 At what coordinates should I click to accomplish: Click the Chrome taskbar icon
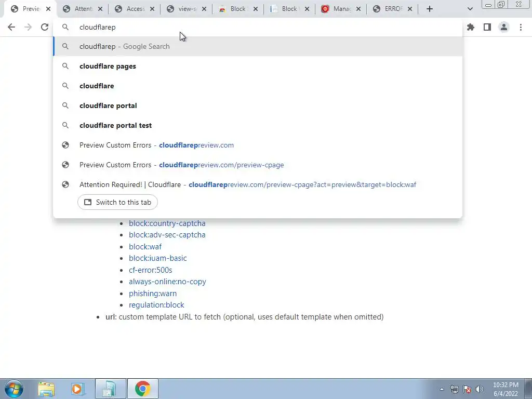[142, 389]
